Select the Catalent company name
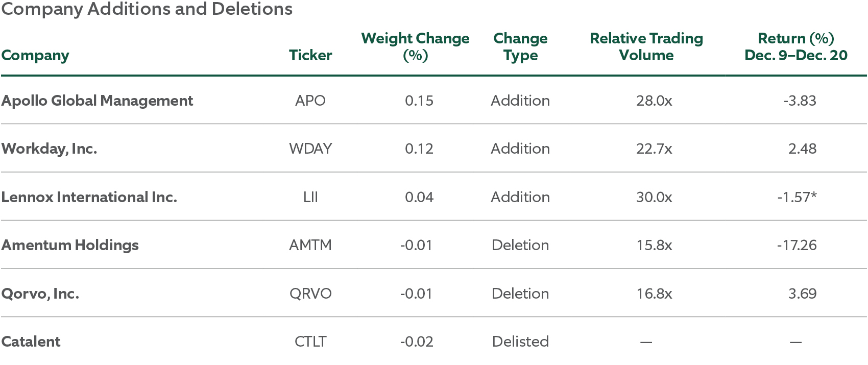868x365 pixels. tap(31, 342)
